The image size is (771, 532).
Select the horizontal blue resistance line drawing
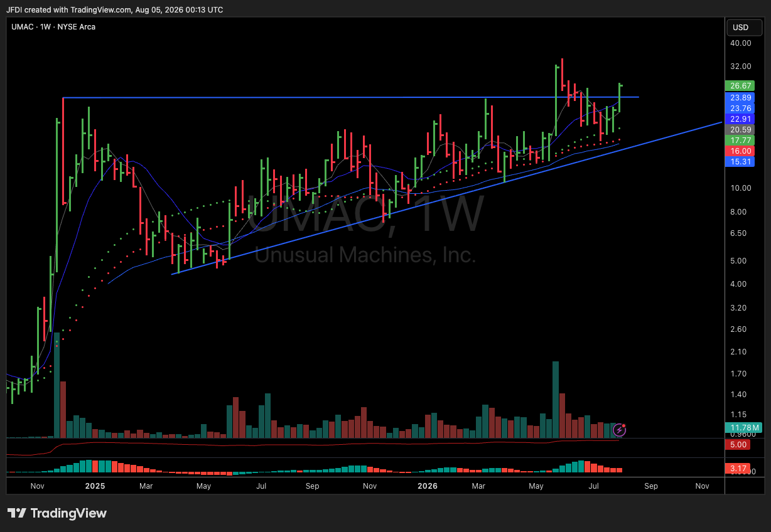[x=350, y=97]
